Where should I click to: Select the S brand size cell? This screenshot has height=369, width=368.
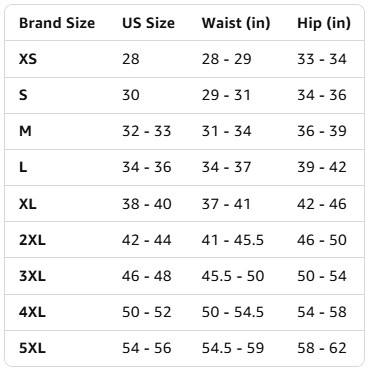pos(23,95)
